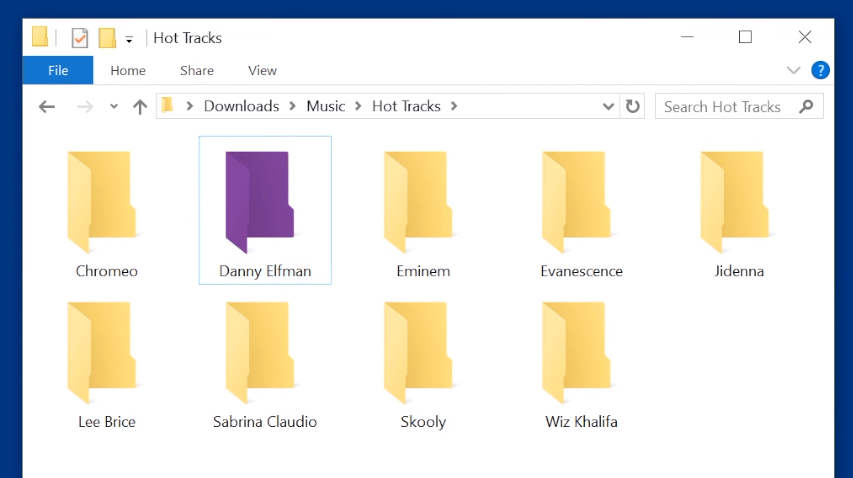Maximize the Hot Tracks window
Screen dimensions: 853x478
[745, 37]
